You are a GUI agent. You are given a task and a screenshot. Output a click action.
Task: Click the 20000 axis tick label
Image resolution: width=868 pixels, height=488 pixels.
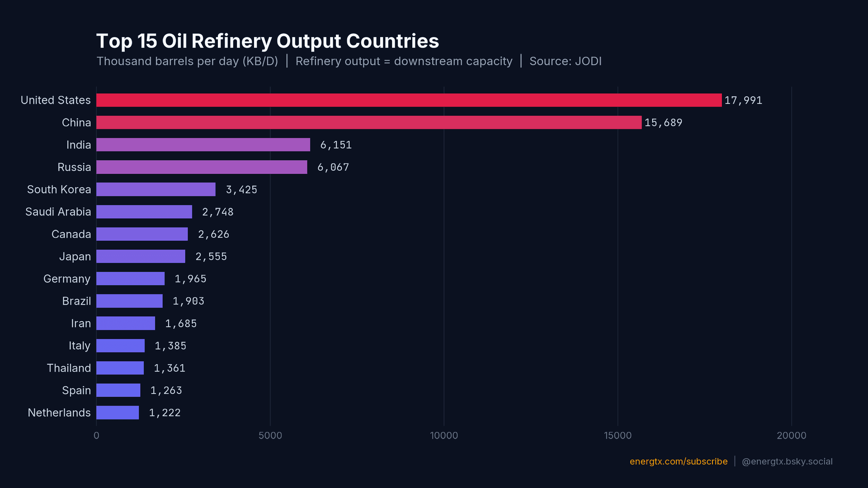point(791,435)
